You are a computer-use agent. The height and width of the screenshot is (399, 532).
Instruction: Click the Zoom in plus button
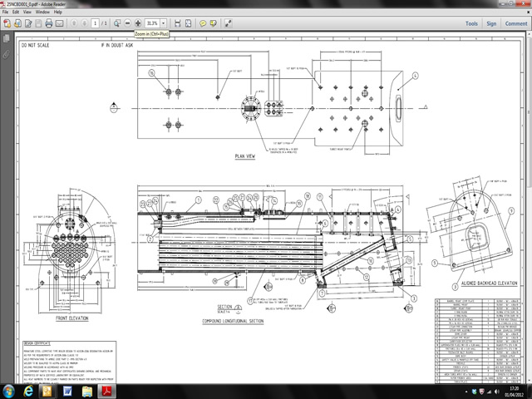coord(138,24)
